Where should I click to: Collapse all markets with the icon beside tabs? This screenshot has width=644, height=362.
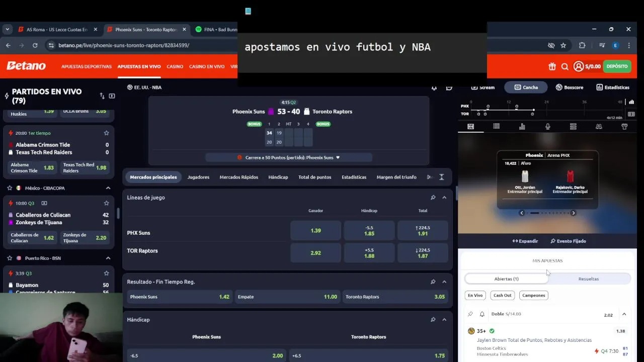click(x=441, y=177)
